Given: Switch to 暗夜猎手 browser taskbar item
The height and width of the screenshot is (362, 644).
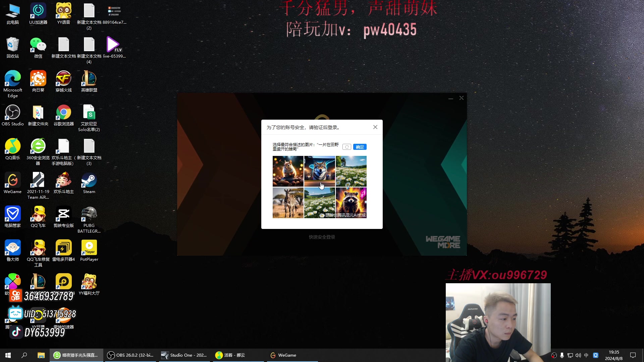Looking at the screenshot, I should coord(76,355).
